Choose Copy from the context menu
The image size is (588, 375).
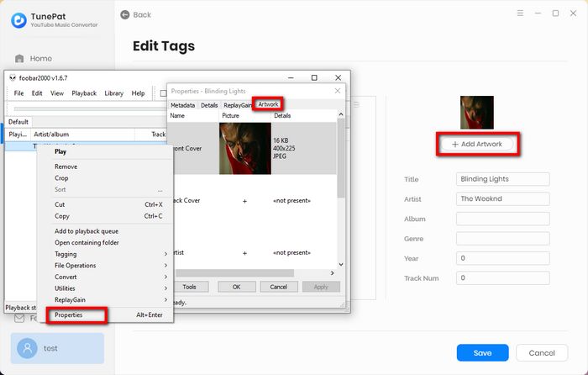[105, 216]
